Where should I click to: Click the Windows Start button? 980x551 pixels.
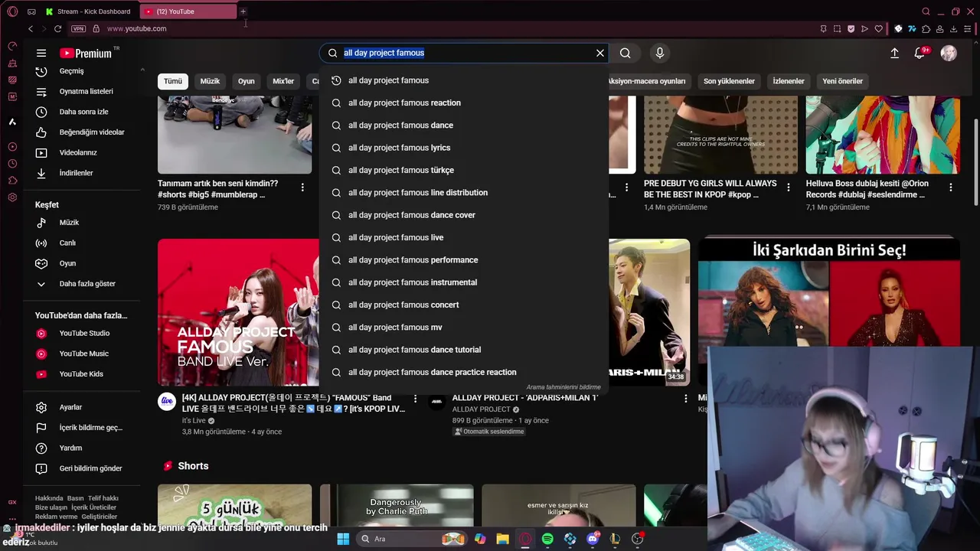pos(343,539)
